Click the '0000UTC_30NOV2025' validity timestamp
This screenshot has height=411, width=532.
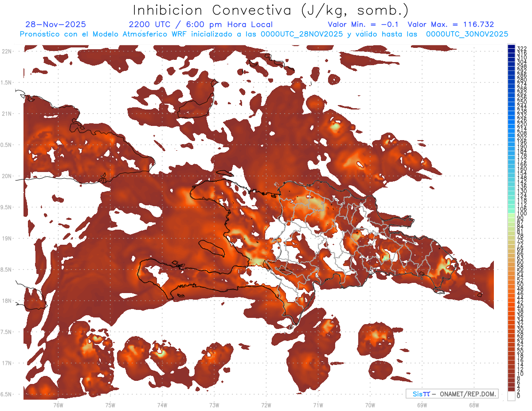click(467, 34)
